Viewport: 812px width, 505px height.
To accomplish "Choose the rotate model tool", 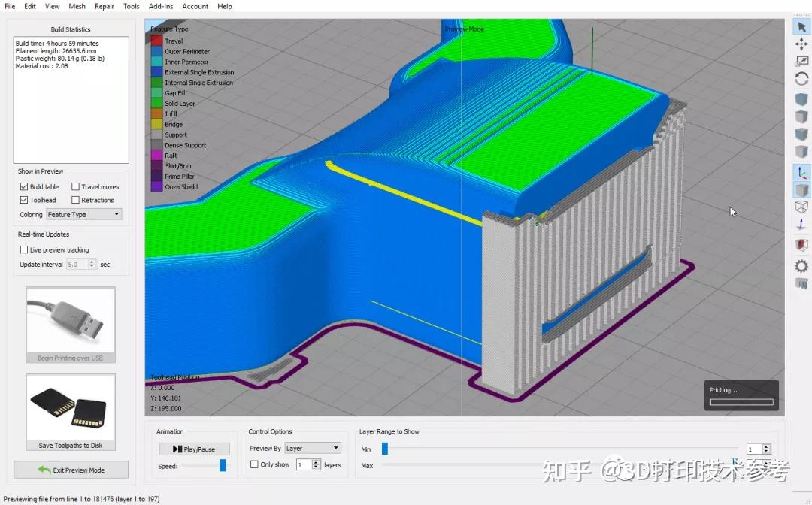I will tap(801, 77).
